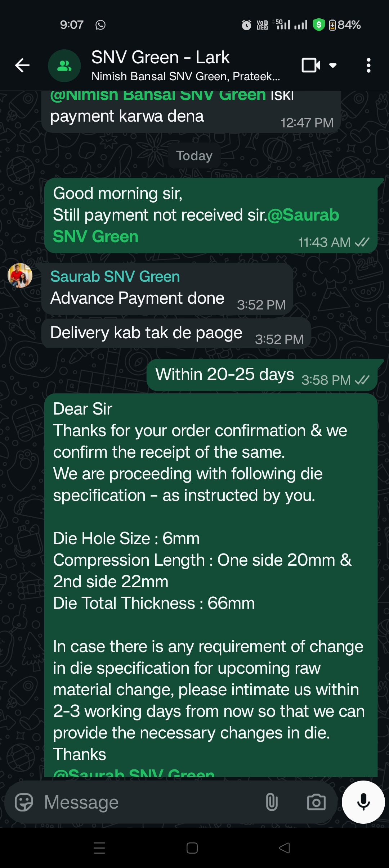Tap the Today date chip
389x868 pixels.
pyautogui.click(x=194, y=155)
